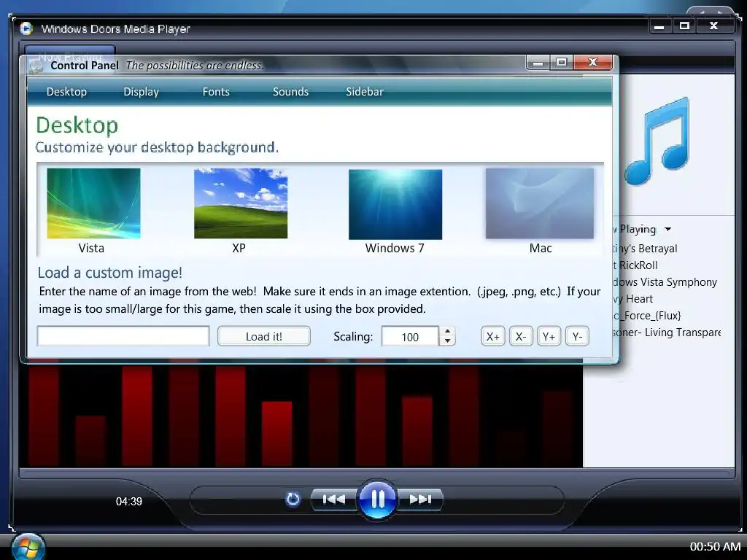
Task: Click the Media Player title bar icon
Action: (x=26, y=28)
